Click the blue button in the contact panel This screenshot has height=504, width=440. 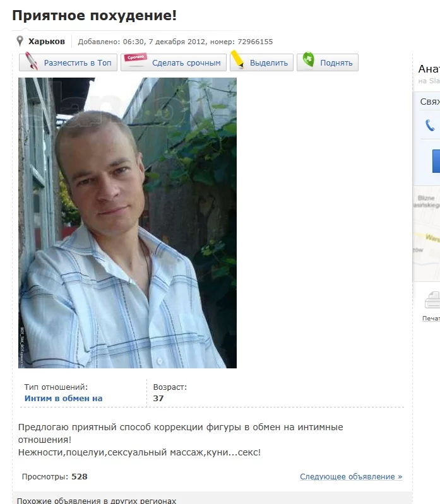436,161
